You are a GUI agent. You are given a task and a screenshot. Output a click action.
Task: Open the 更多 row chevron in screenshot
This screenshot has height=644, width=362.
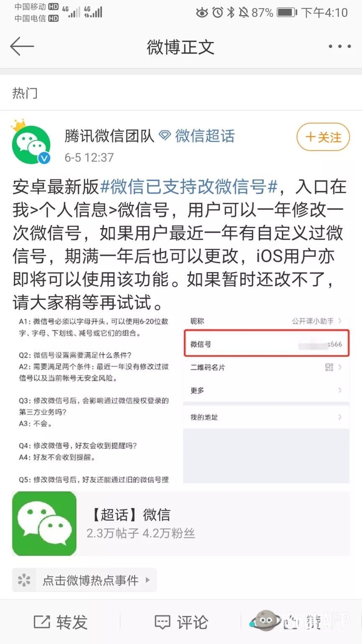pos(340,390)
